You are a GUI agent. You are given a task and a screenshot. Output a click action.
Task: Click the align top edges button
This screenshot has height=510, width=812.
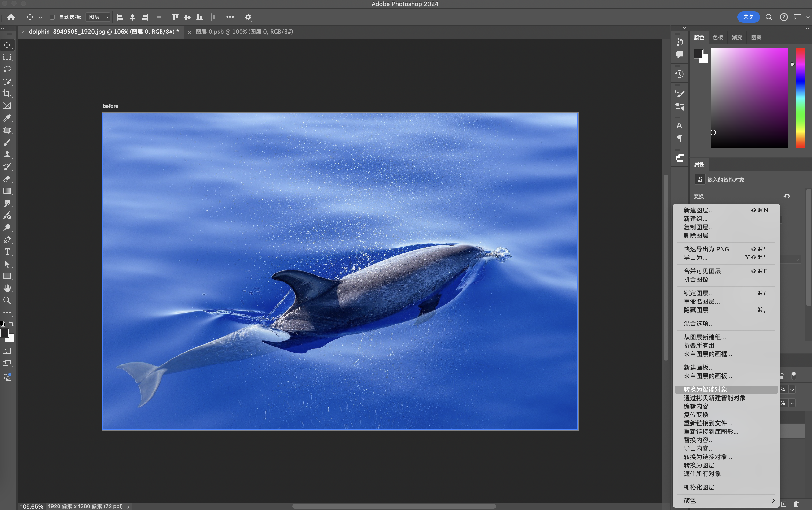point(175,17)
